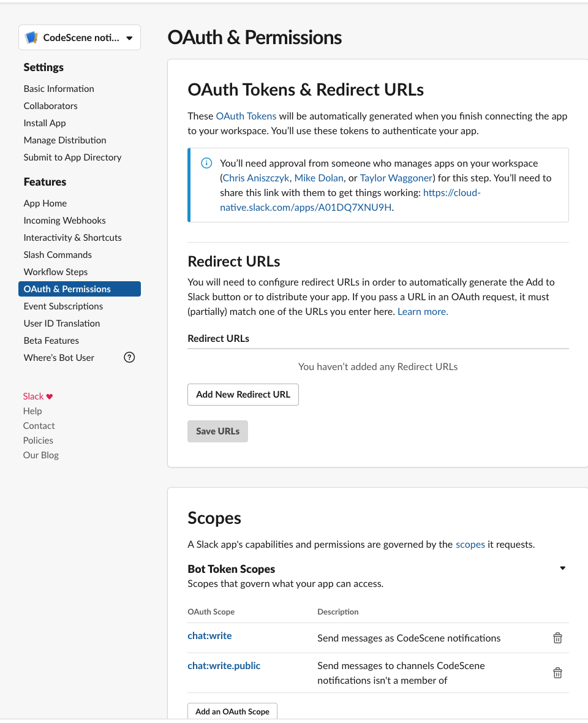588x723 pixels.
Task: Open Event Subscriptions in the sidebar
Action: coord(63,306)
